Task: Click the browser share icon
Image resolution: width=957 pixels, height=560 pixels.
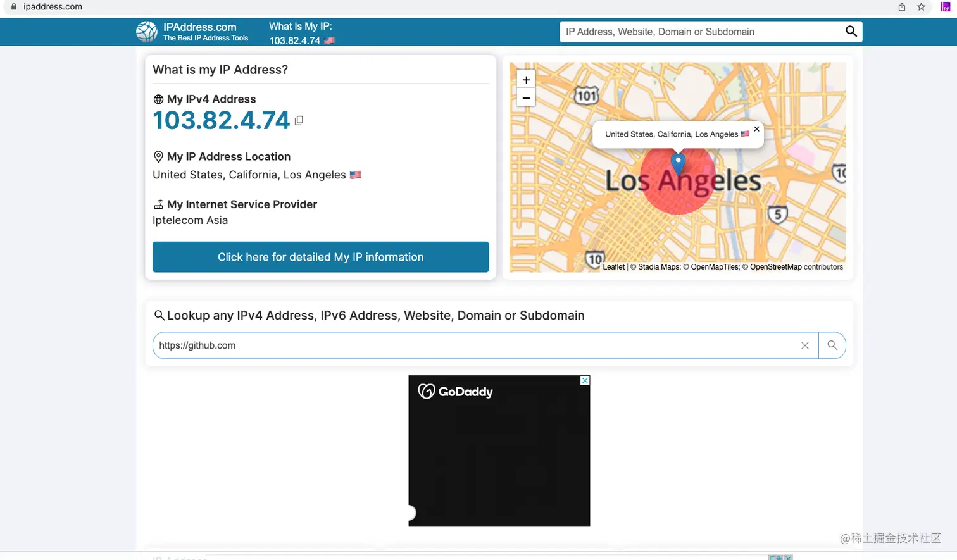Action: [x=902, y=7]
